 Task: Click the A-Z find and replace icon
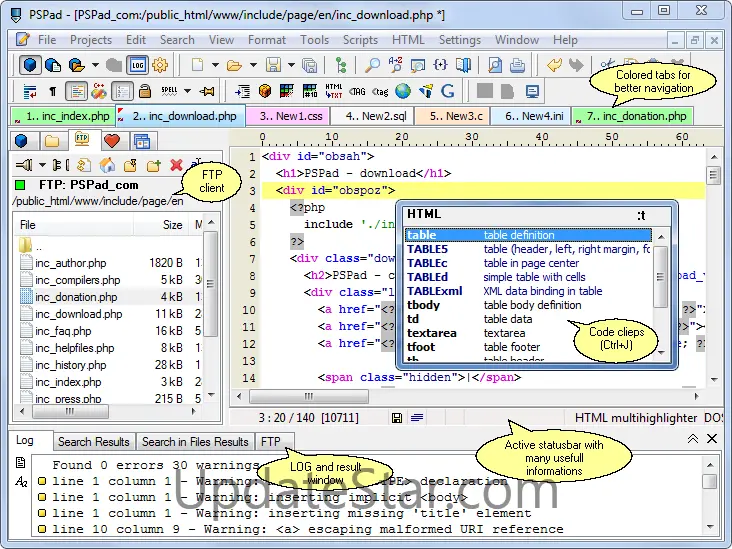(395, 65)
